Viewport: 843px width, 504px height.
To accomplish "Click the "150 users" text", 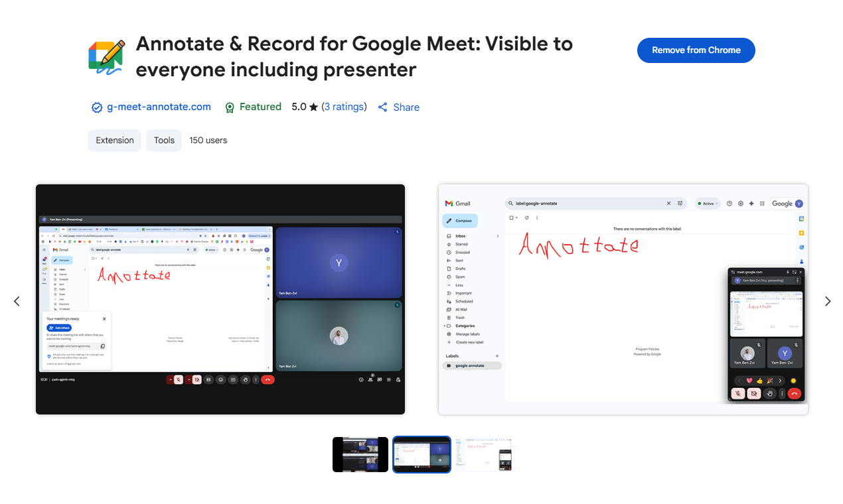I will pyautogui.click(x=208, y=141).
